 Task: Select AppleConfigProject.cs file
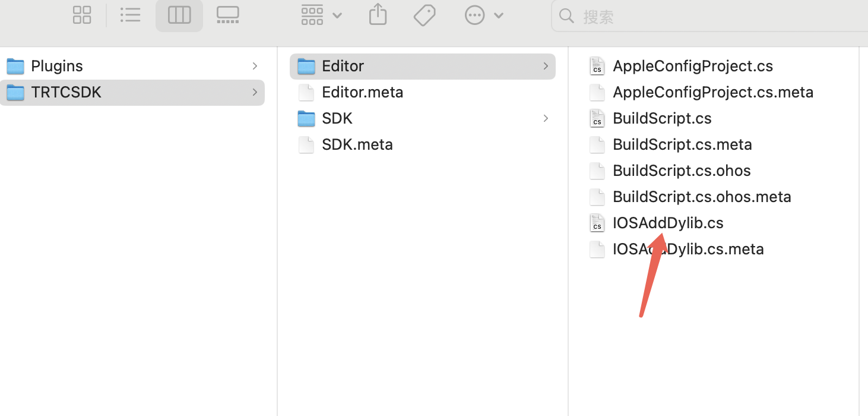point(692,66)
